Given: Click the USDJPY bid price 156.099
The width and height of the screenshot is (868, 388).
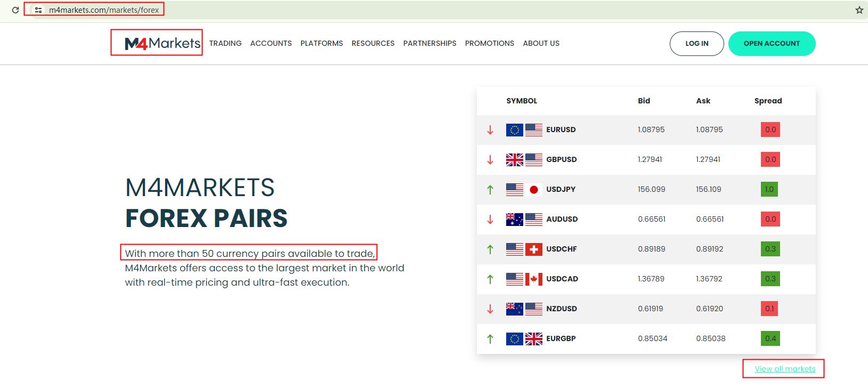Looking at the screenshot, I should (x=652, y=189).
